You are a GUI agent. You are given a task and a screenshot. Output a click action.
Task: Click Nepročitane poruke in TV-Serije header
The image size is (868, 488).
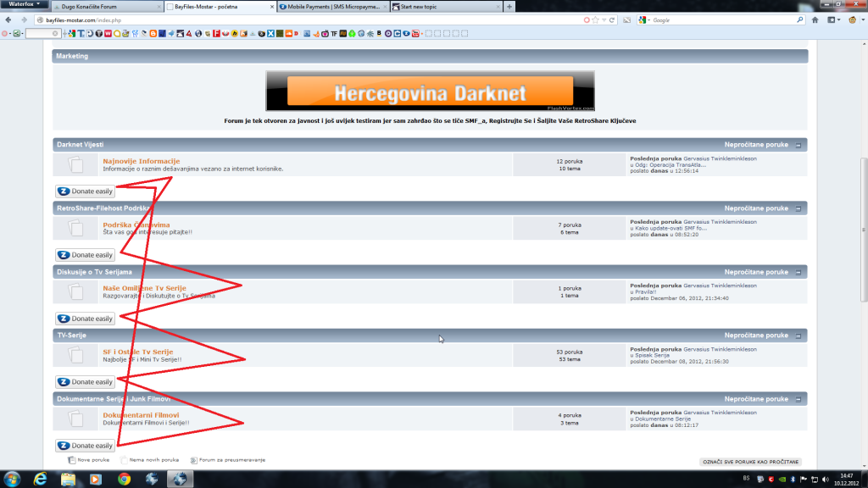756,335
